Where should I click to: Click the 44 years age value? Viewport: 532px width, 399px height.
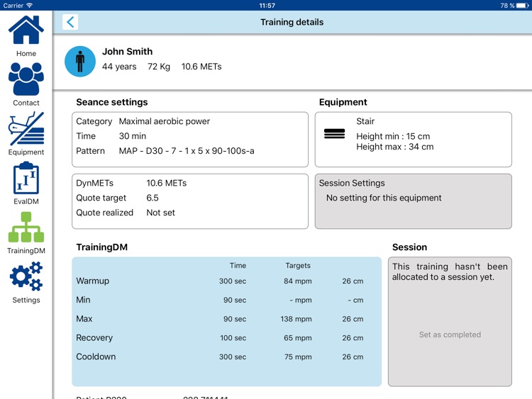tap(119, 67)
